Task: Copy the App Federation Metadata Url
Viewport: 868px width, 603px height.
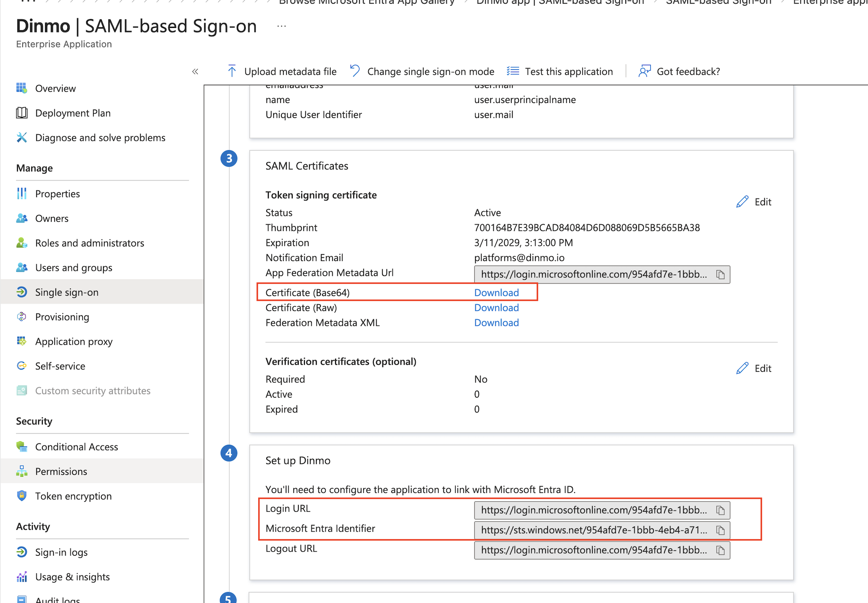Action: pos(720,275)
